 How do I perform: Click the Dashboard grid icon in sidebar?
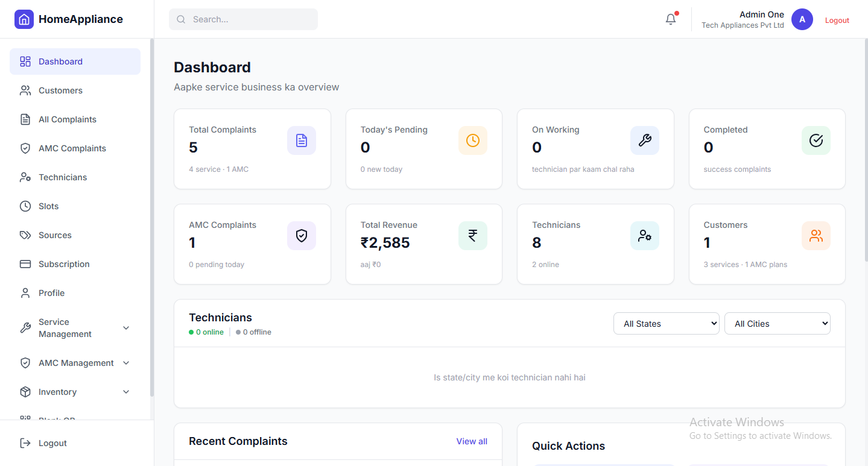25,61
